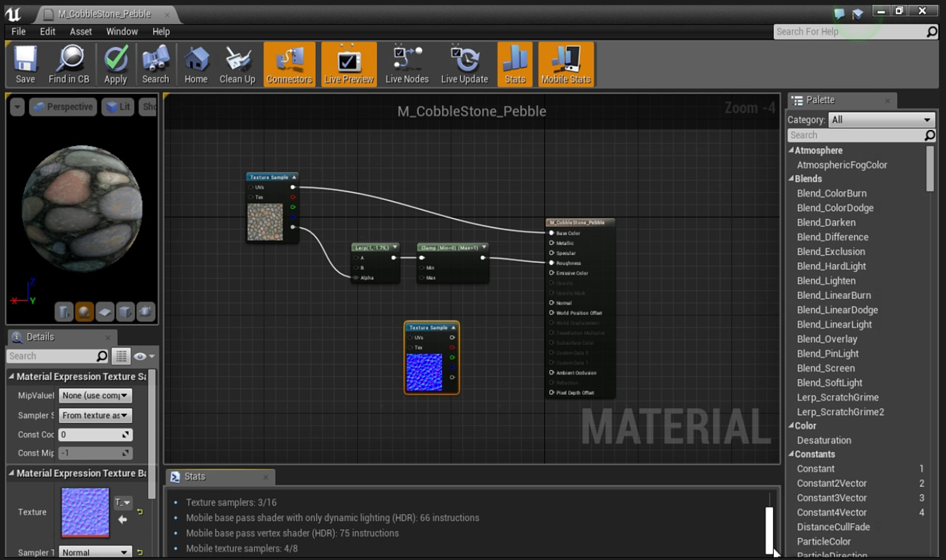946x560 pixels.
Task: Click the Details property matrix grid icon
Action: pos(121,356)
